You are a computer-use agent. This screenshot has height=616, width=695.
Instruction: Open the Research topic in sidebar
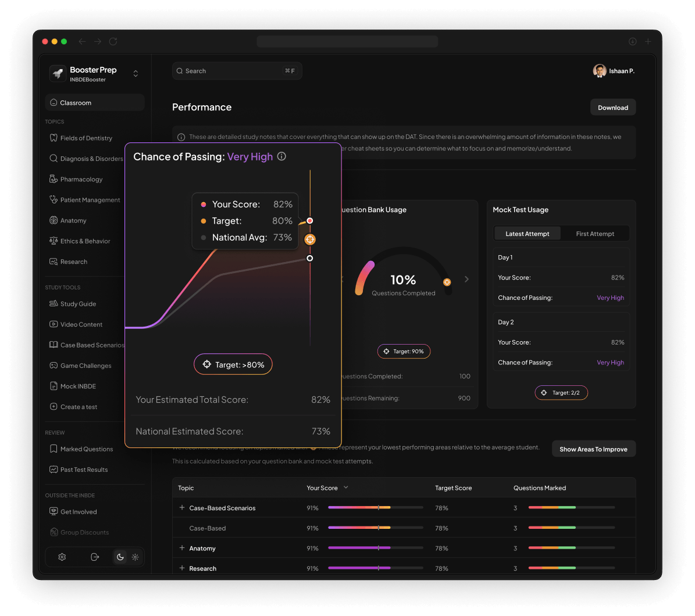[68, 262]
